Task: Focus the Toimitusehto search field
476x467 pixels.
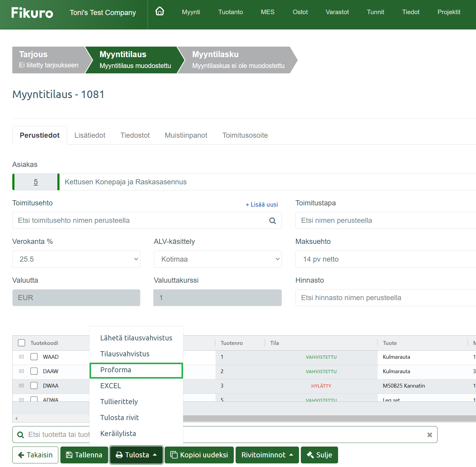Action: 147,220
